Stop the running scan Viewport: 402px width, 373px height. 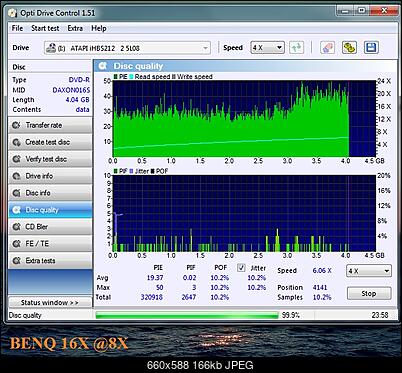[x=369, y=294]
